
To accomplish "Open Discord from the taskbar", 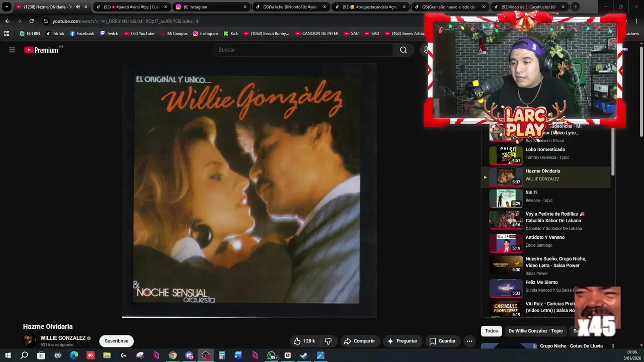I will (x=189, y=355).
